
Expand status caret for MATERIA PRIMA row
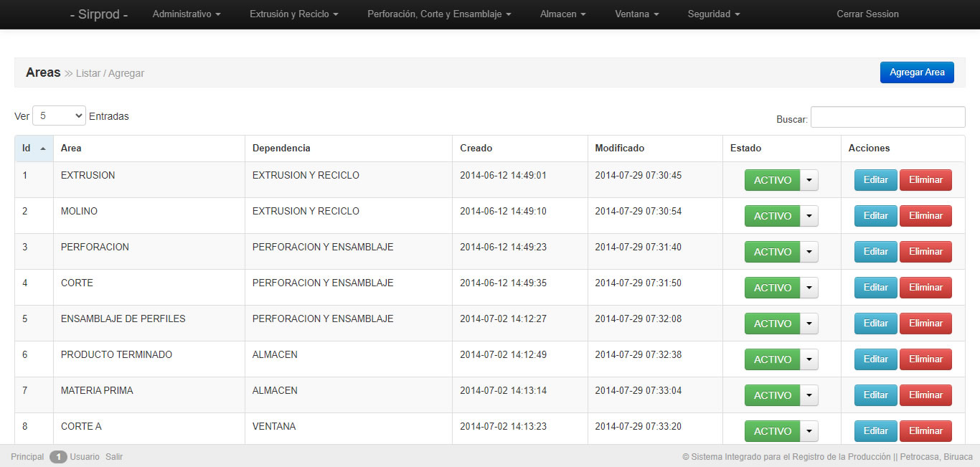click(x=809, y=395)
